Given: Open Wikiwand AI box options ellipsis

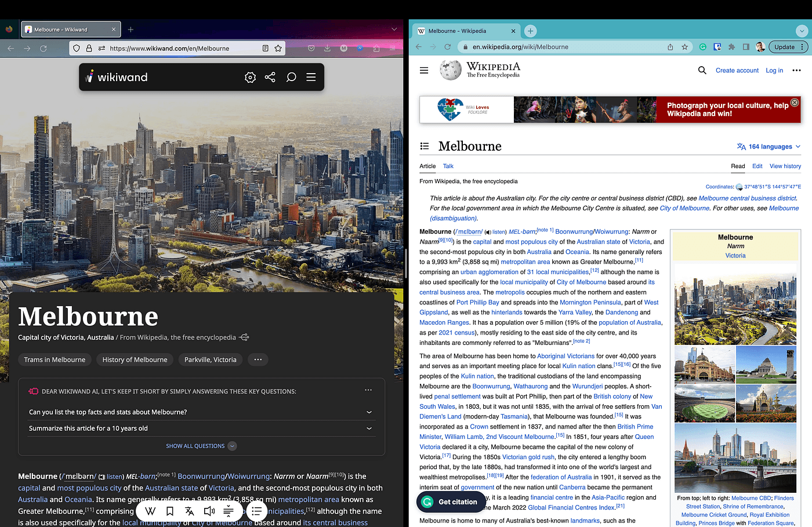Looking at the screenshot, I should (368, 390).
